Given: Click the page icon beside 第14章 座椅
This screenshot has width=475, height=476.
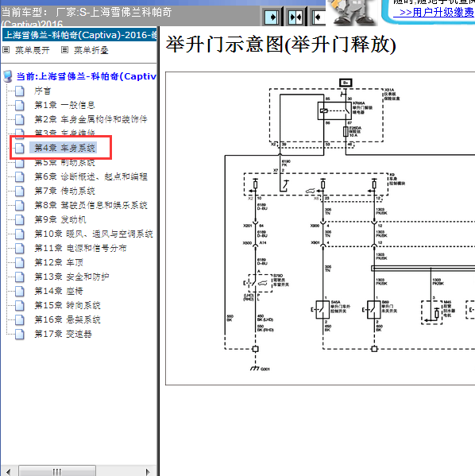Looking at the screenshot, I should 20,291.
